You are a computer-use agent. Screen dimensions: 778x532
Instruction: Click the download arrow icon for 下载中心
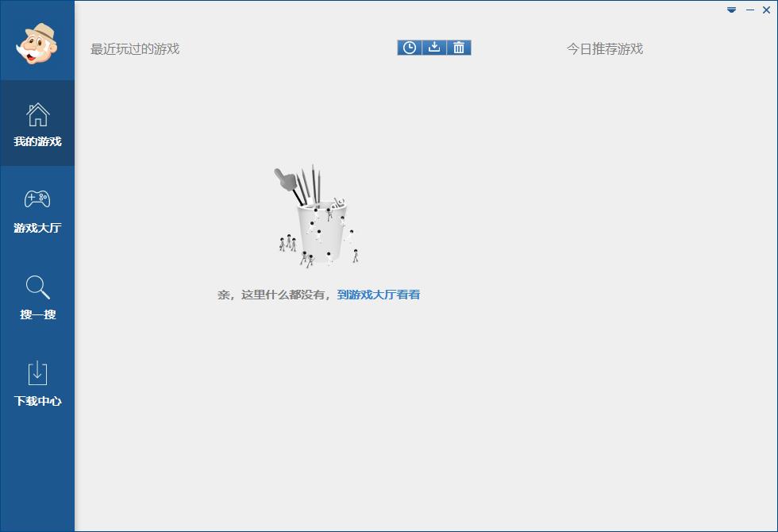click(x=37, y=372)
